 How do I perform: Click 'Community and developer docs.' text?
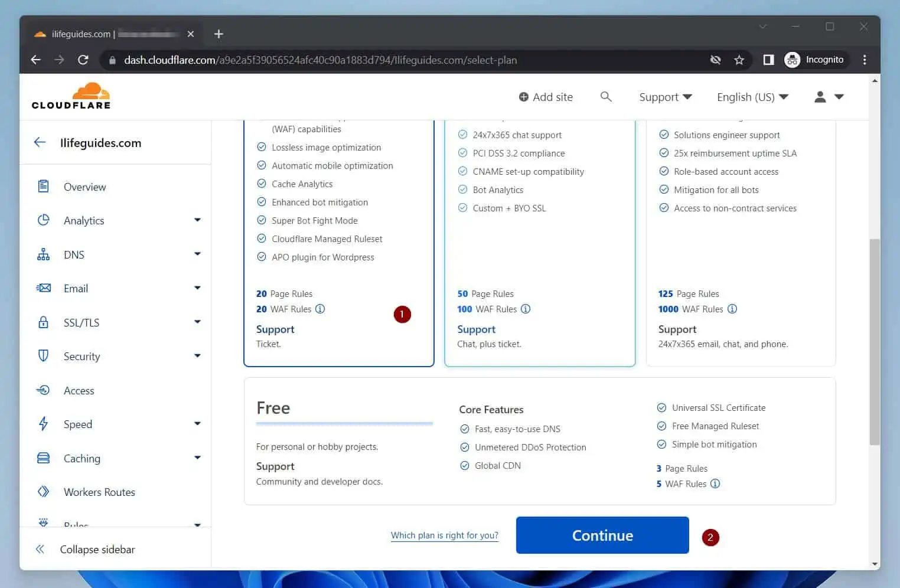(x=319, y=482)
